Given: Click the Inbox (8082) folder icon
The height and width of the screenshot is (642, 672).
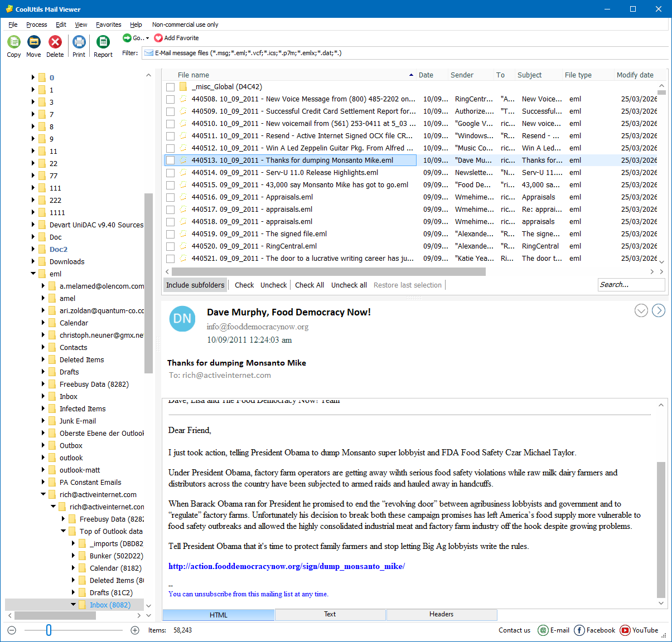Looking at the screenshot, I should (x=82, y=605).
